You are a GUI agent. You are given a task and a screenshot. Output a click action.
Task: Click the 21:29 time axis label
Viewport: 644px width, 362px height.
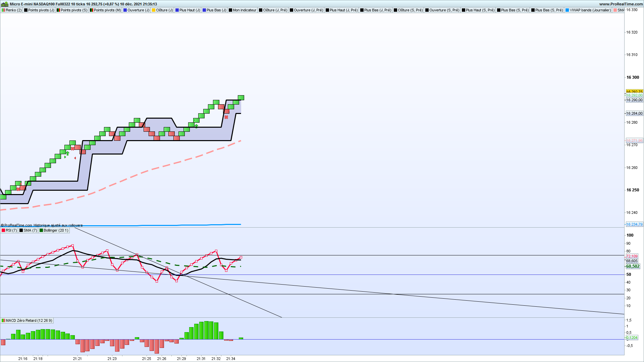point(181,359)
